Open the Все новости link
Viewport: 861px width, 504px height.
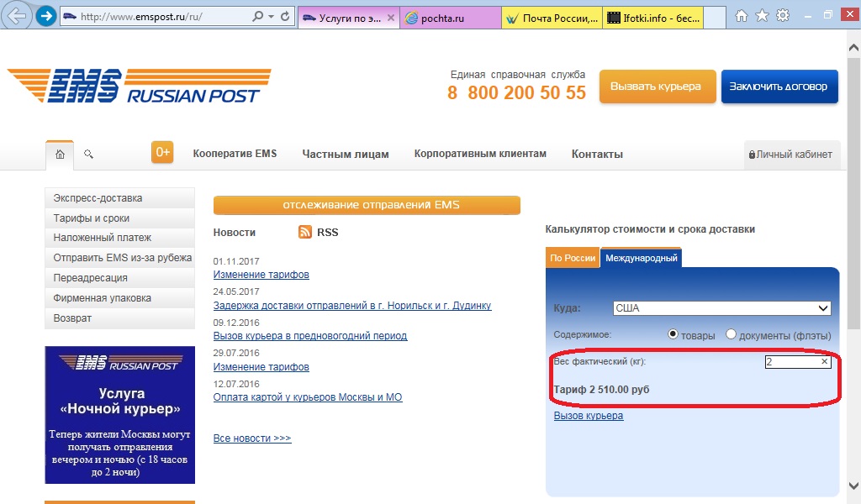coord(252,438)
